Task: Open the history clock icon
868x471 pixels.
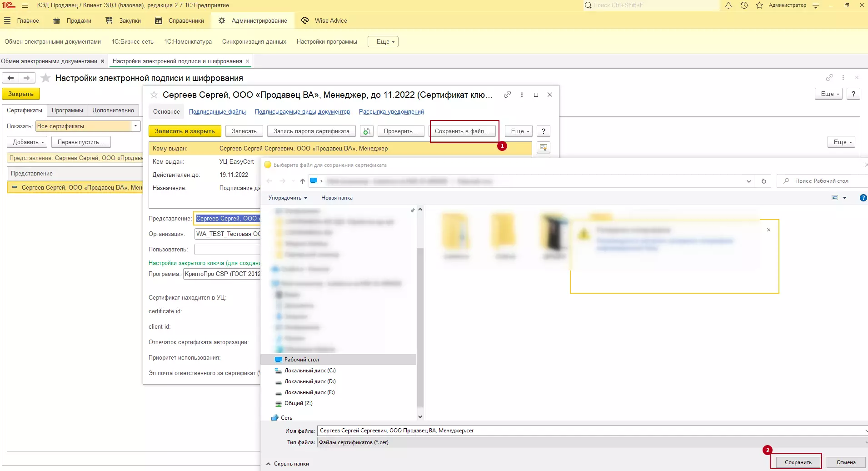Action: [744, 5]
